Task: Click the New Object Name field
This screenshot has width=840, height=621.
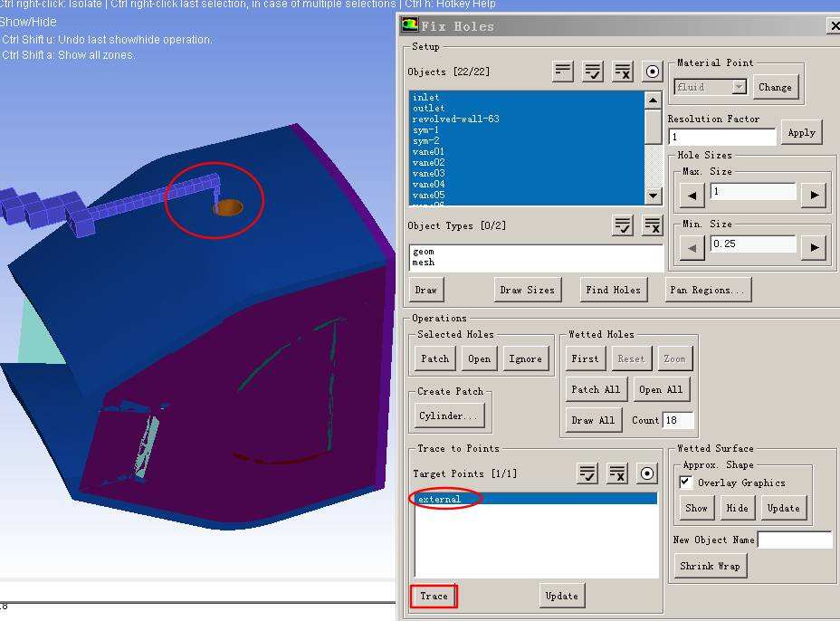Action: [795, 540]
